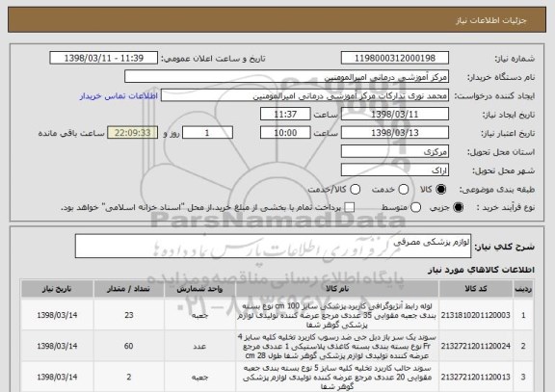Image resolution: width=555 pixels, height=392 pixels.
Task: Click the remaining time countdown box
Action: [x=132, y=133]
